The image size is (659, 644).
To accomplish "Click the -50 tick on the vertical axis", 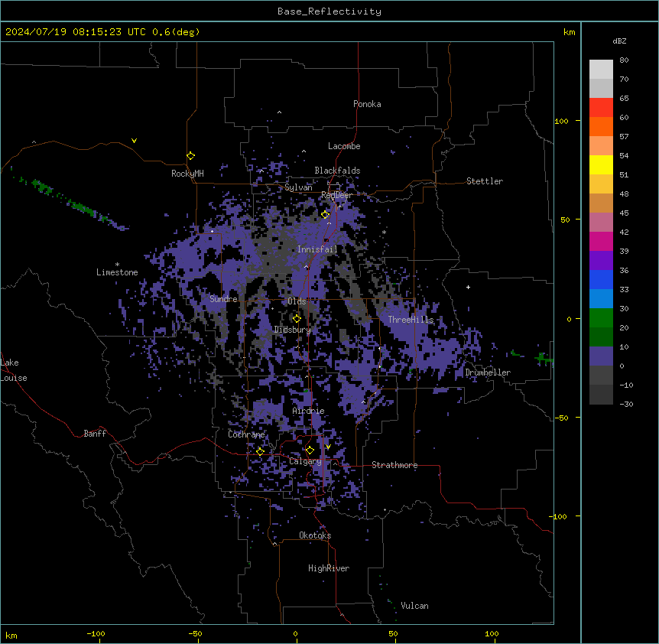I will coord(561,418).
